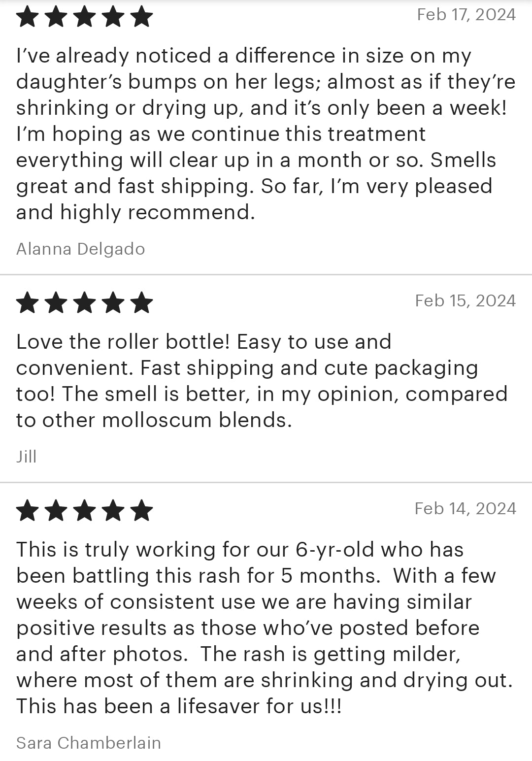Tap the "Love the roller bottle!" review text
Screen dimensions: 532x761
256,381
